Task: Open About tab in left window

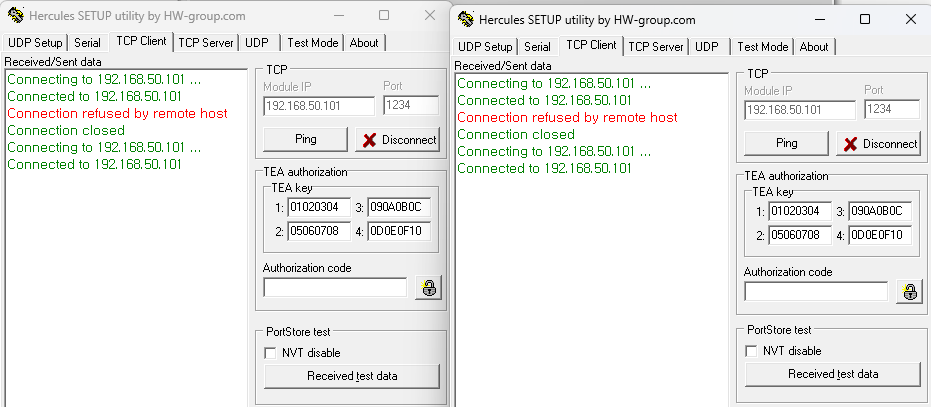Action: pos(364,43)
